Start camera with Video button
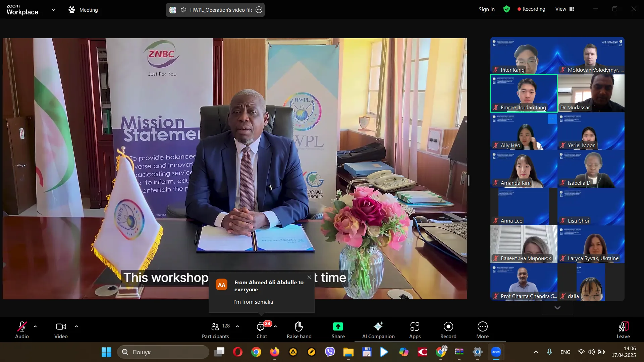The image size is (644, 362). (61, 330)
